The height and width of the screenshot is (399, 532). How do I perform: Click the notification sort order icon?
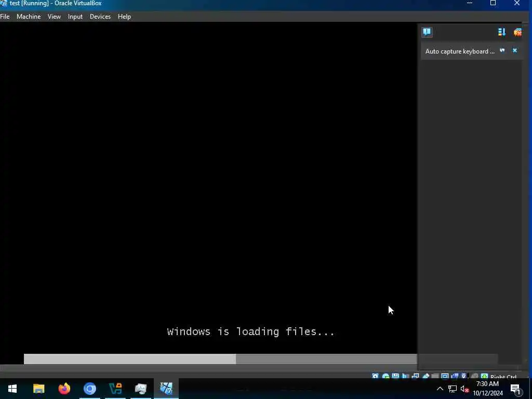click(x=501, y=32)
